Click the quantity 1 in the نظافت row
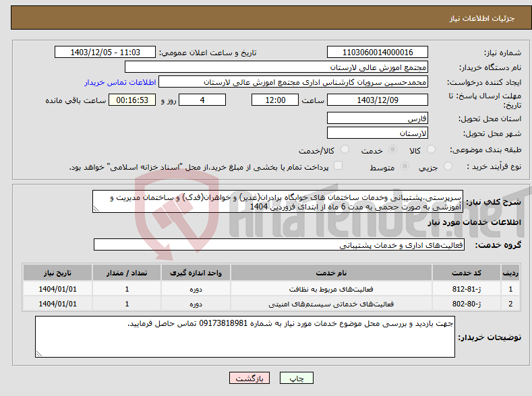The width and height of the screenshot is (532, 396). pos(127,289)
